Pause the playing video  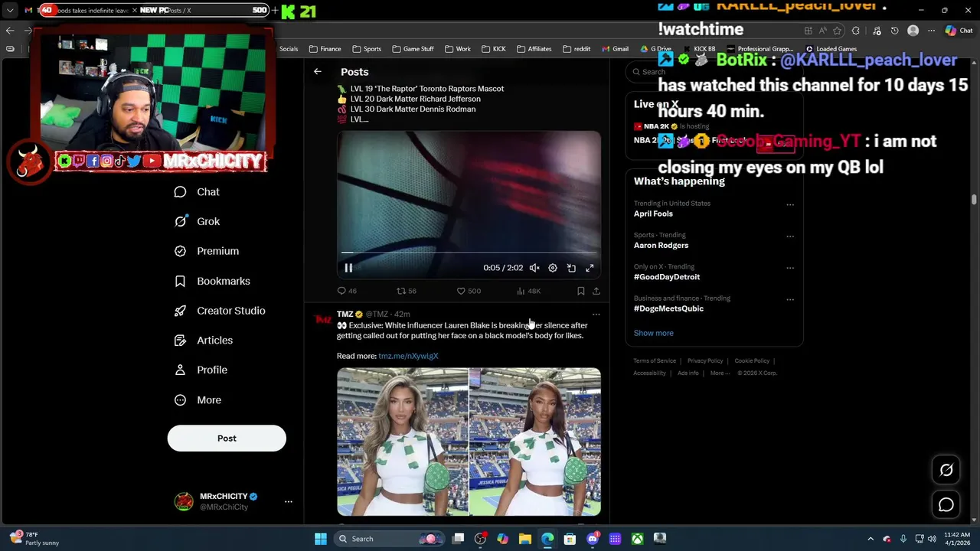[348, 268]
